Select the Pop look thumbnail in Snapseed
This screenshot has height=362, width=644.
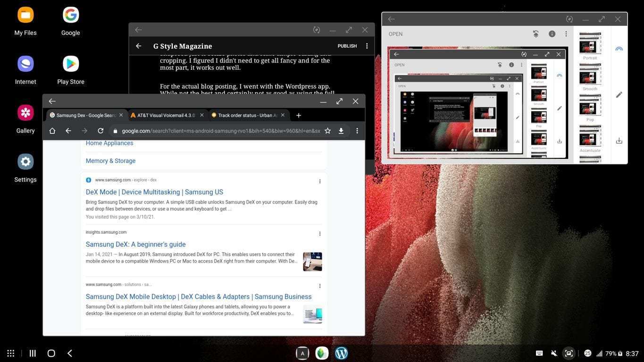pyautogui.click(x=590, y=107)
